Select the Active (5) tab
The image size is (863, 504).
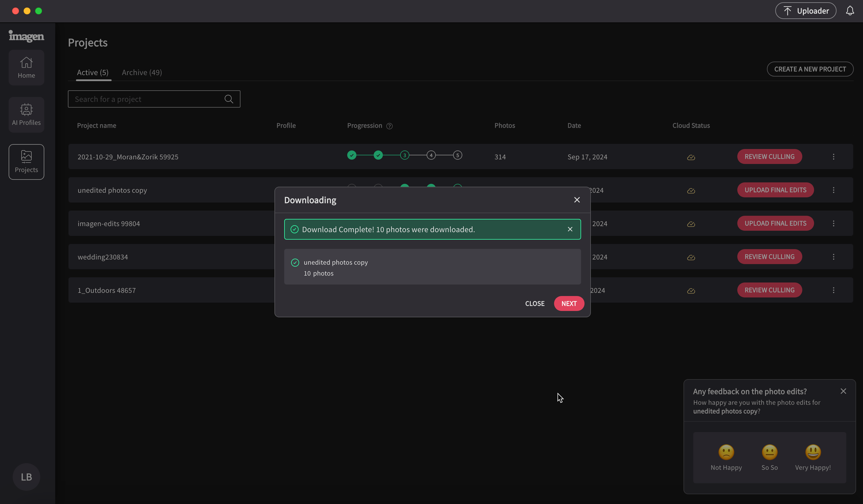[x=92, y=72]
